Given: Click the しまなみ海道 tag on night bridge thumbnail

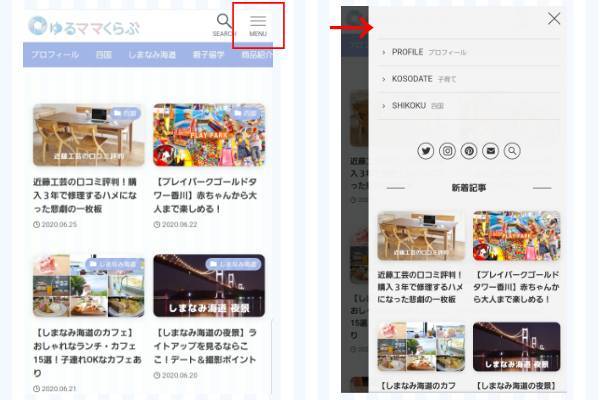Looking at the screenshot, I should pyautogui.click(x=234, y=264).
